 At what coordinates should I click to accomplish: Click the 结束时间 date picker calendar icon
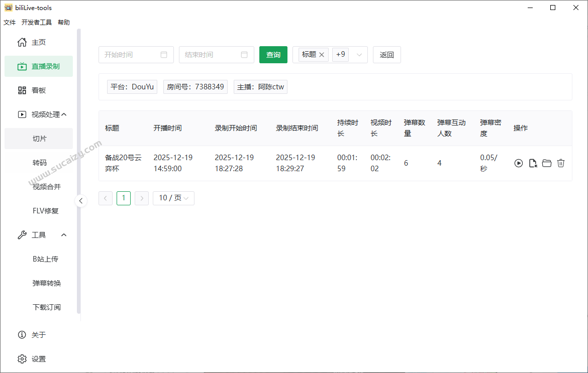(x=245, y=54)
